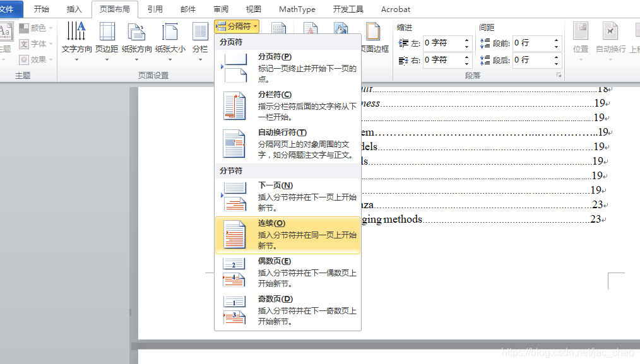
Task: Choose 连续(O) continuous section break
Action: coord(288,235)
